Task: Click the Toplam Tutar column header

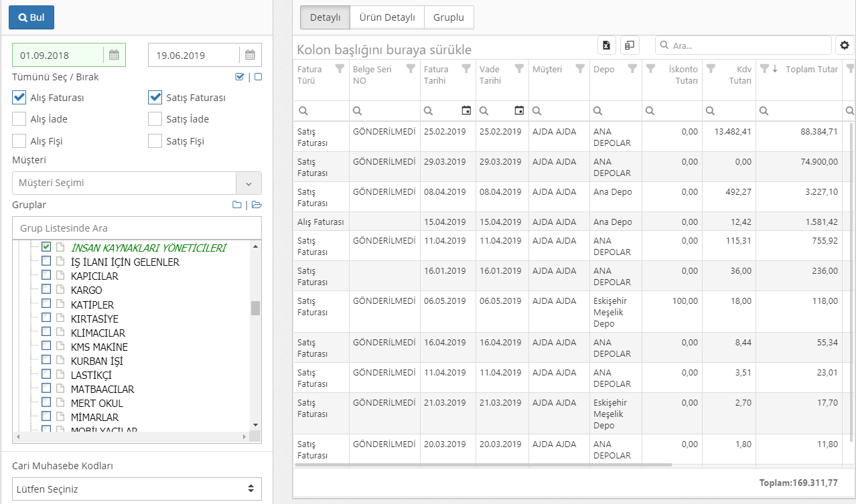Action: 811,69
